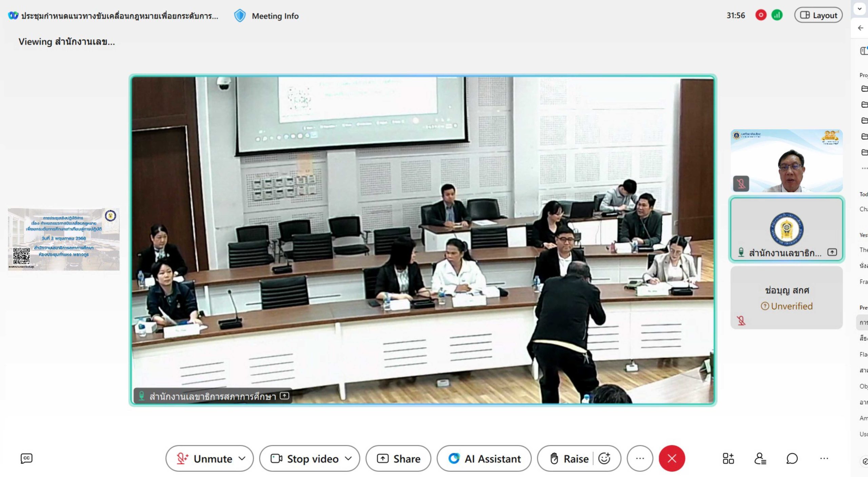
Task: Click the Meeting Info shield icon
Action: point(240,16)
